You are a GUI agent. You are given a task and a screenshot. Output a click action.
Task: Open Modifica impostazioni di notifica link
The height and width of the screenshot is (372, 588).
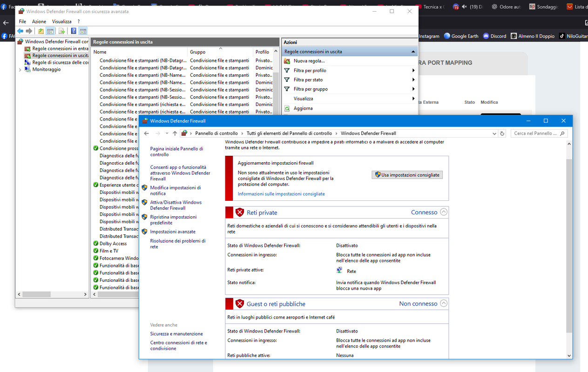[176, 191]
